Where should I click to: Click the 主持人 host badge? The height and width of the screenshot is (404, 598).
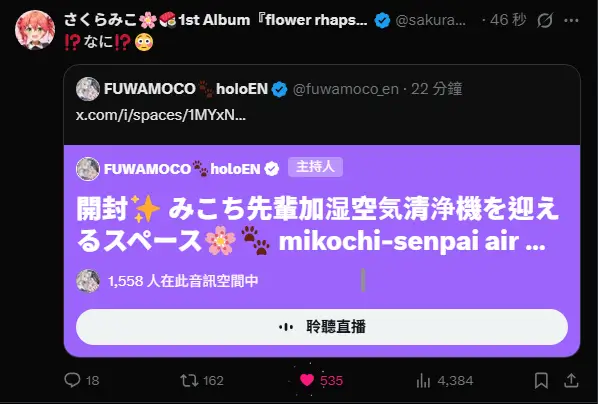315,167
